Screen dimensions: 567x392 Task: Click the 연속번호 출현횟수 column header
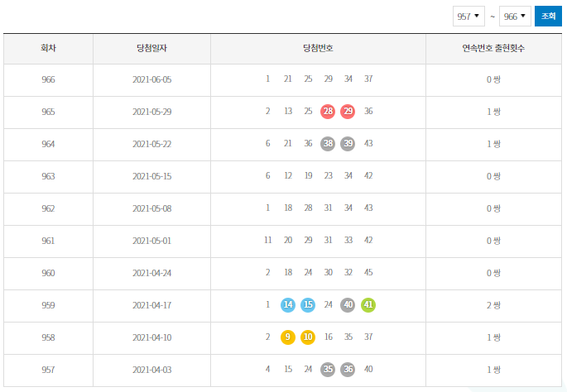tap(493, 49)
